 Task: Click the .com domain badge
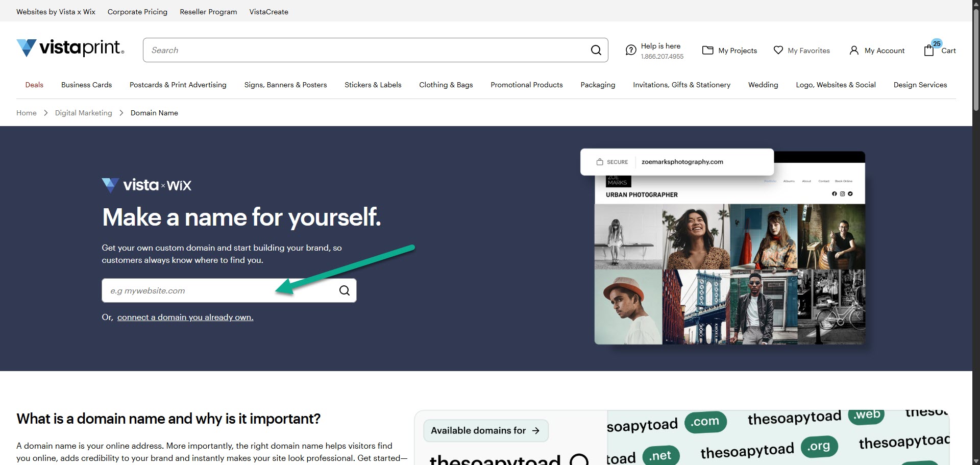click(x=705, y=422)
